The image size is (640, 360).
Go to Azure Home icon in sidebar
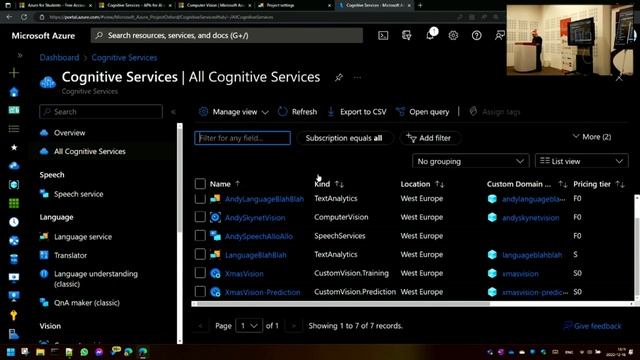[x=14, y=92]
